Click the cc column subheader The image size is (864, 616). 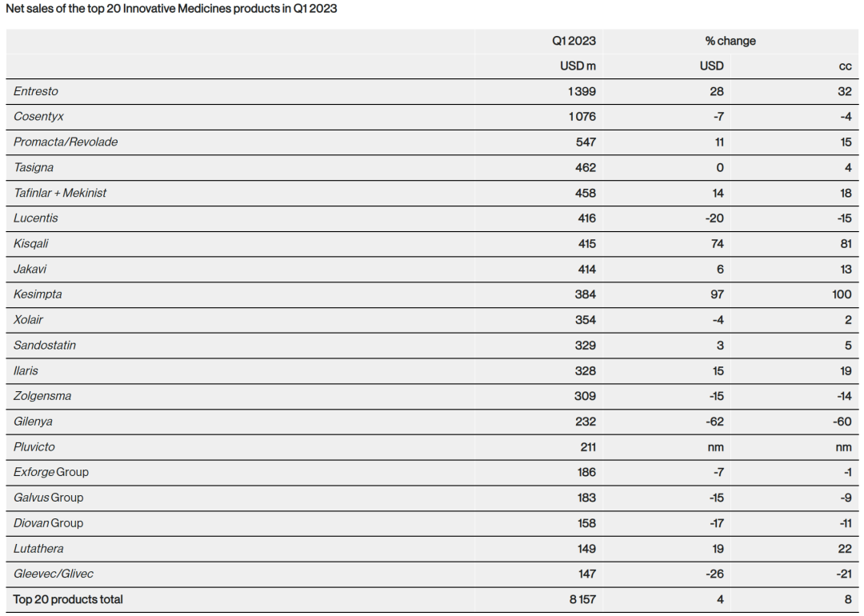click(x=845, y=66)
